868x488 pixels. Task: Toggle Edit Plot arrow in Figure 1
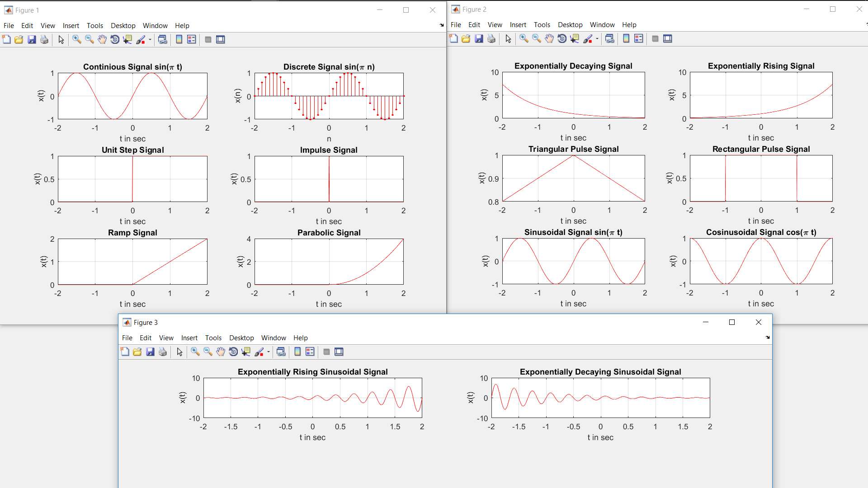click(x=61, y=40)
